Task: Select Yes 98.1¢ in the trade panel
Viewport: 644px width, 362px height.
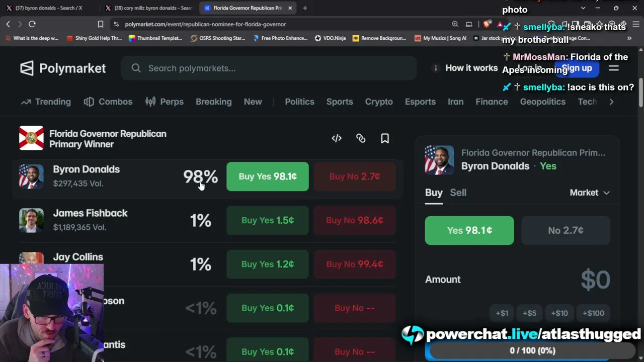Action: 469,230
